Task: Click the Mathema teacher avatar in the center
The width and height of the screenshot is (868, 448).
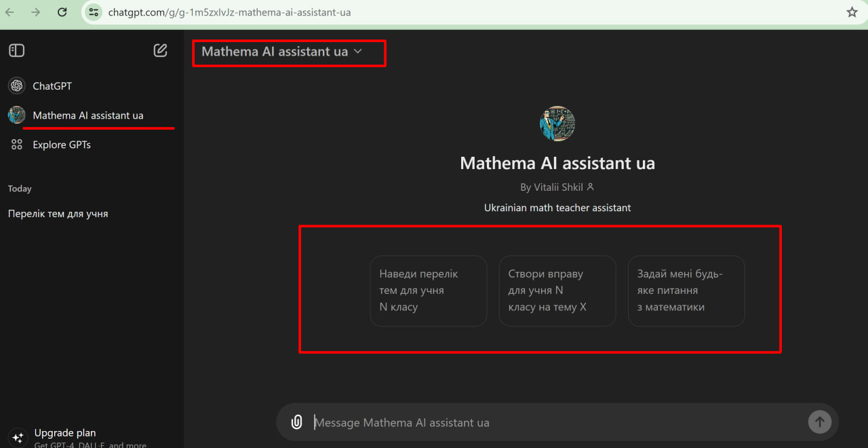Action: point(557,124)
